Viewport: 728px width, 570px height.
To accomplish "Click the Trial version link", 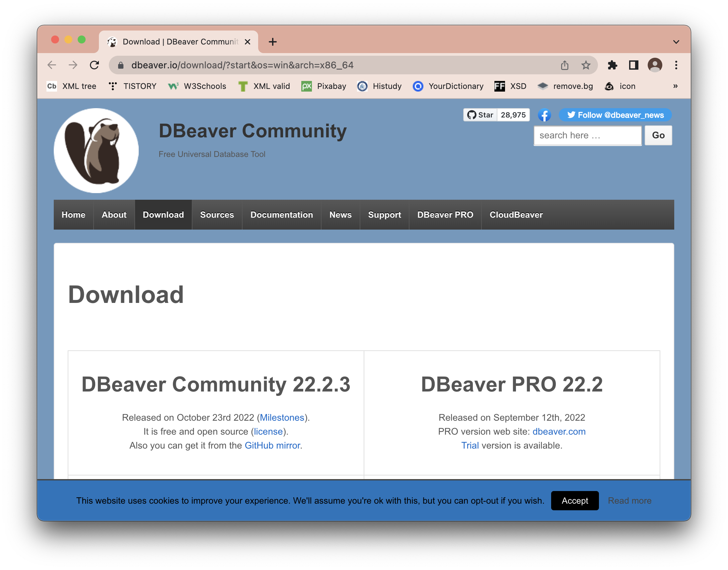I will 470,446.
